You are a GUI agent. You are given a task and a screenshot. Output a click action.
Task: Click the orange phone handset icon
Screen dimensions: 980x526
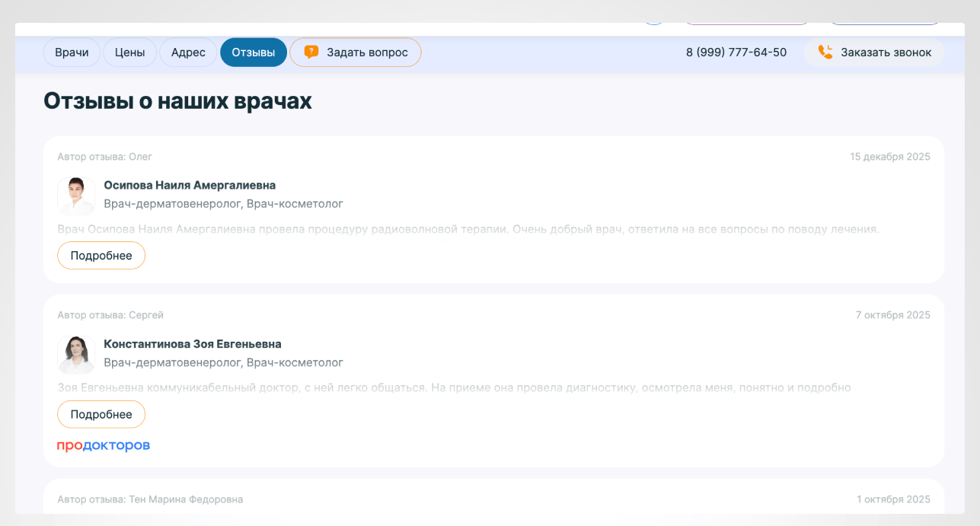(x=825, y=52)
